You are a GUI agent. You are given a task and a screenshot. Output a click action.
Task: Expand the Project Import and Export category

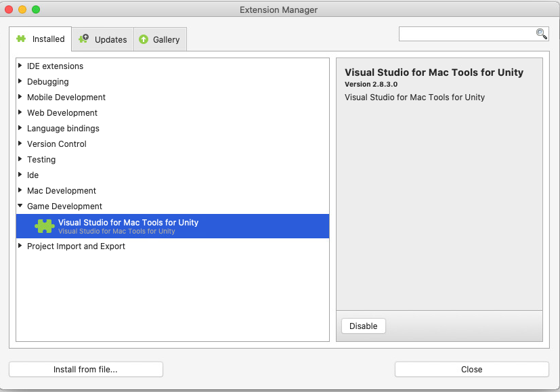(x=20, y=246)
